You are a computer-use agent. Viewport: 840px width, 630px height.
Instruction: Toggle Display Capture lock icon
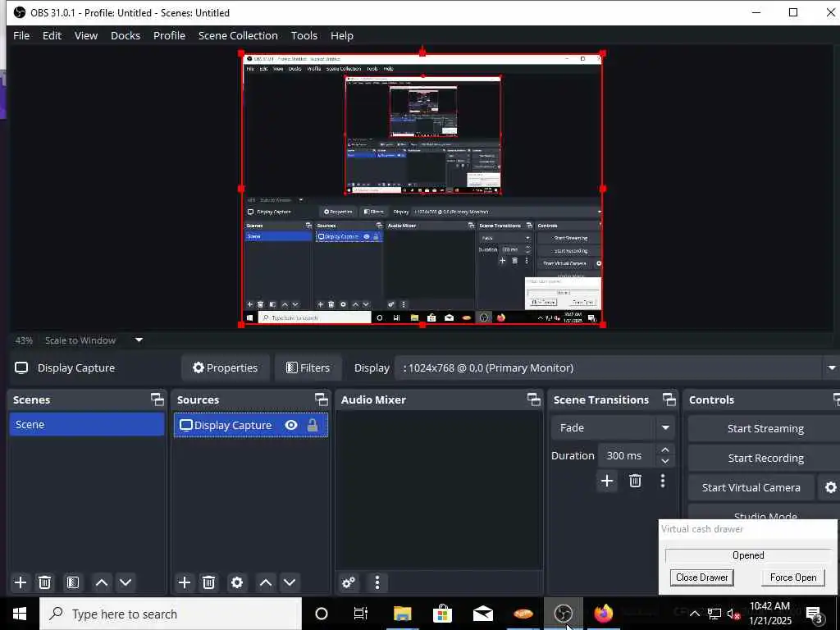(313, 426)
